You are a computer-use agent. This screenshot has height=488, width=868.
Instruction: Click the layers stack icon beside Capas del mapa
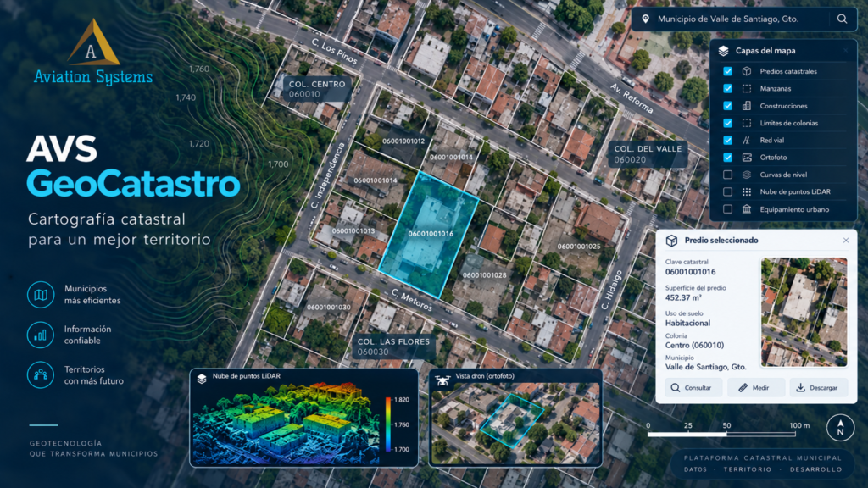tap(724, 51)
